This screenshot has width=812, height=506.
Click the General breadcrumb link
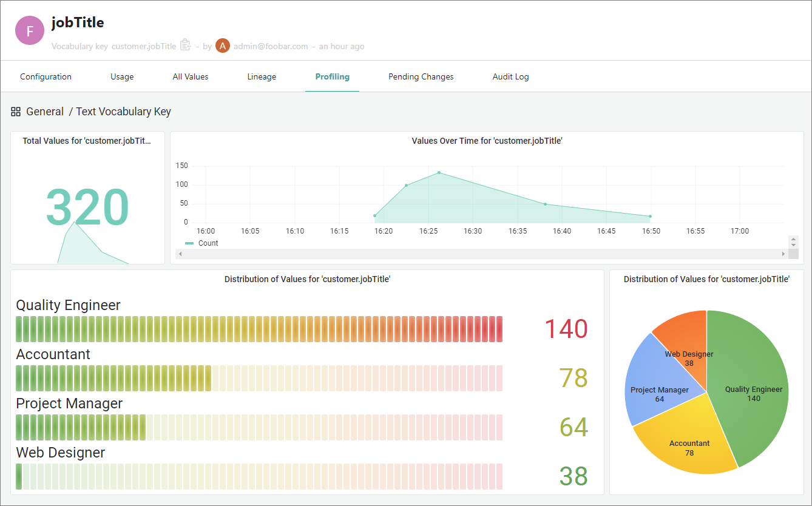click(45, 112)
